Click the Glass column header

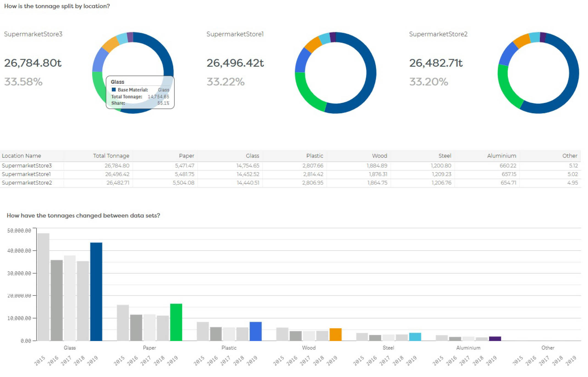(x=252, y=156)
